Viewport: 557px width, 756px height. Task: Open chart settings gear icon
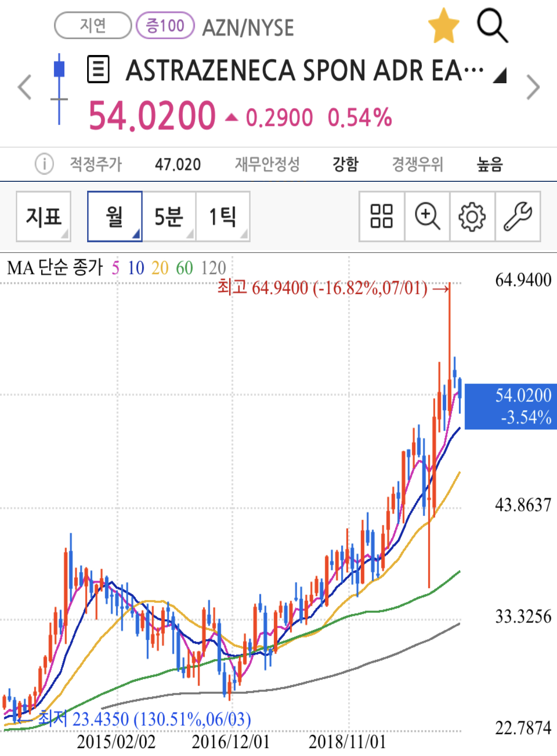coord(472,216)
